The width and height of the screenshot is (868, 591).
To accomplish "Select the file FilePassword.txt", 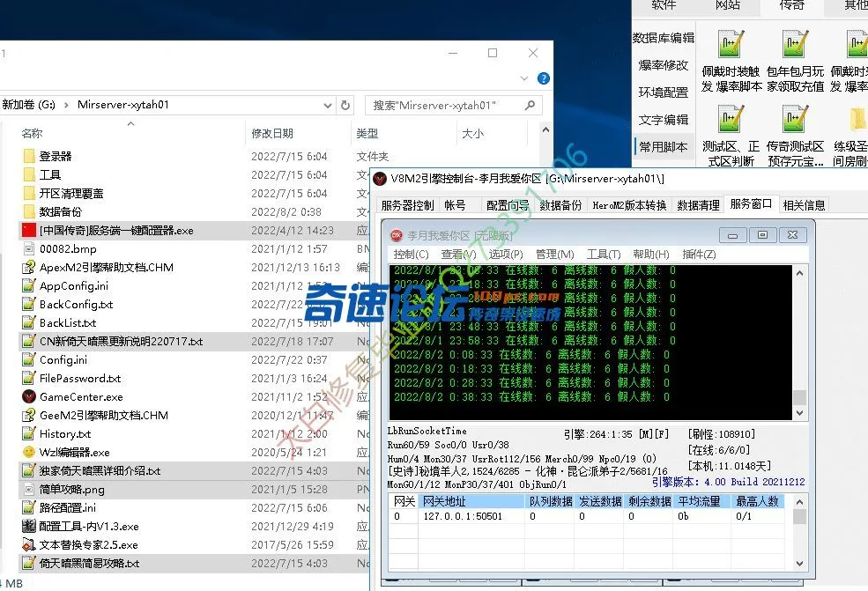I will coord(80,379).
